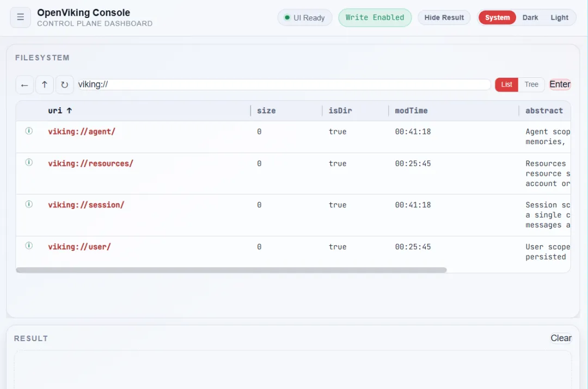Click the empty result output area

click(293, 369)
